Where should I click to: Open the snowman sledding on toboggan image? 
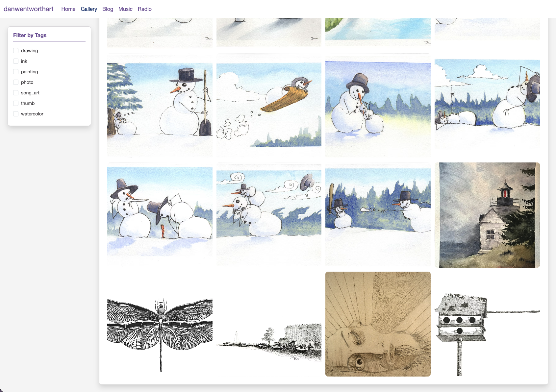(269, 106)
